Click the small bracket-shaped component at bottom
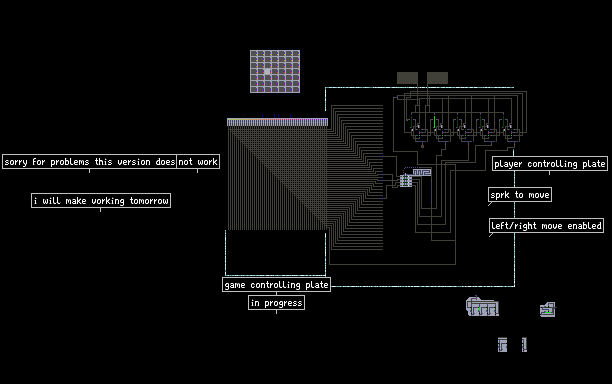 pyautogui.click(x=502, y=345)
